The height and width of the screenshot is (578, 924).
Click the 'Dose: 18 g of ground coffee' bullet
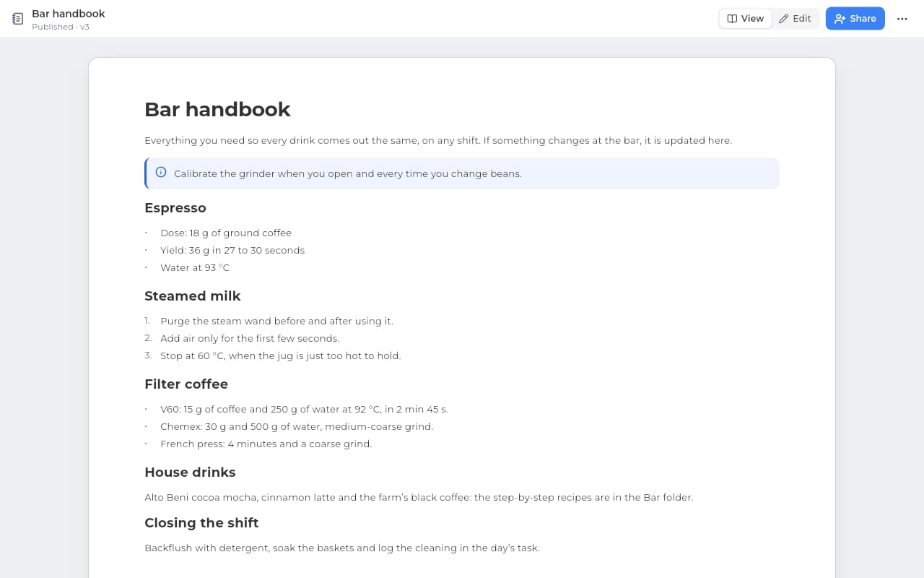[x=226, y=233]
